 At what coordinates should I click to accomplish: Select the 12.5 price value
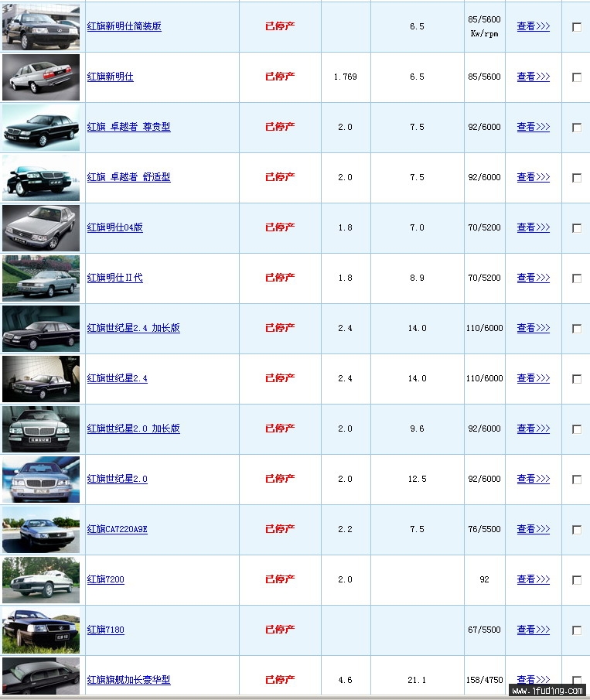pos(417,479)
